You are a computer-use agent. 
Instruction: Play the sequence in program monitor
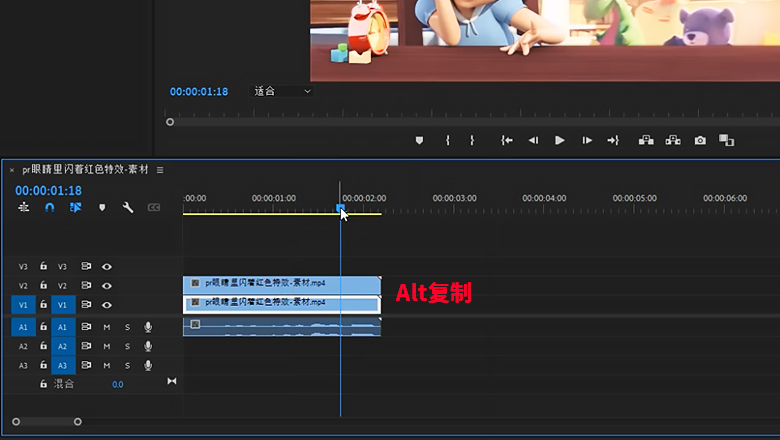[x=560, y=141]
